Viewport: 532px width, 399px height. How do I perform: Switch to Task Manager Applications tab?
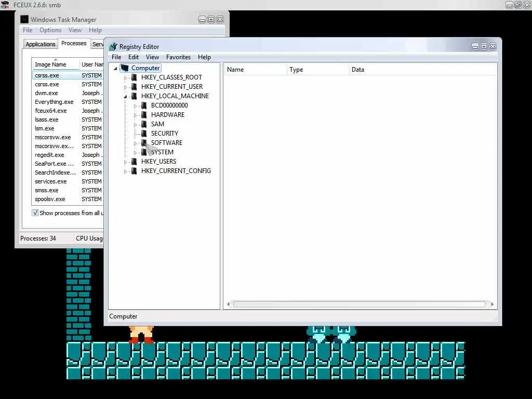(41, 44)
